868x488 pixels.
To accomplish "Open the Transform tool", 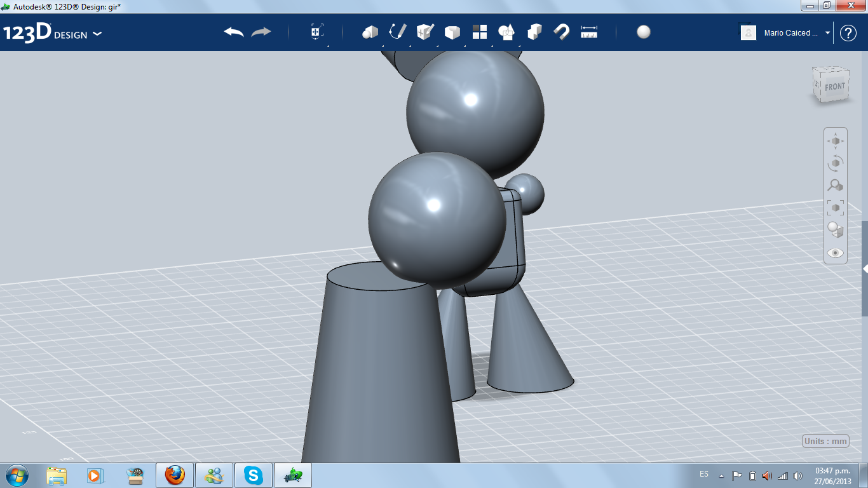I will [x=317, y=32].
